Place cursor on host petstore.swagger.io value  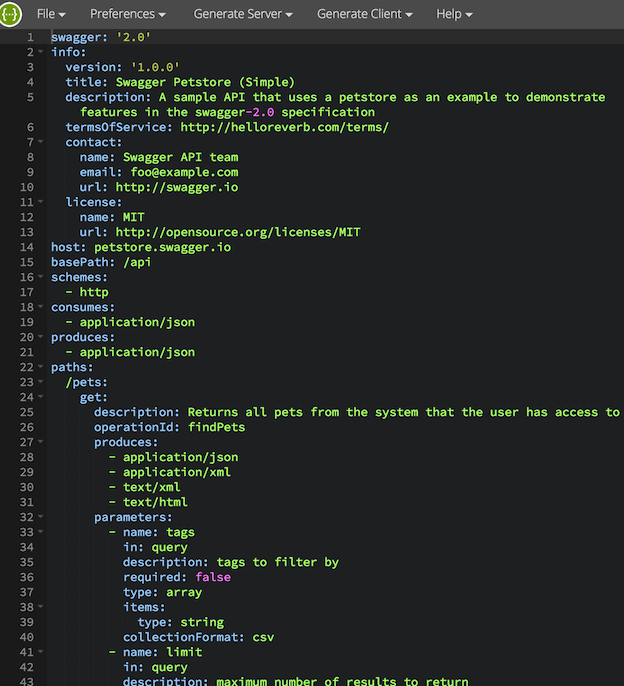(162, 247)
